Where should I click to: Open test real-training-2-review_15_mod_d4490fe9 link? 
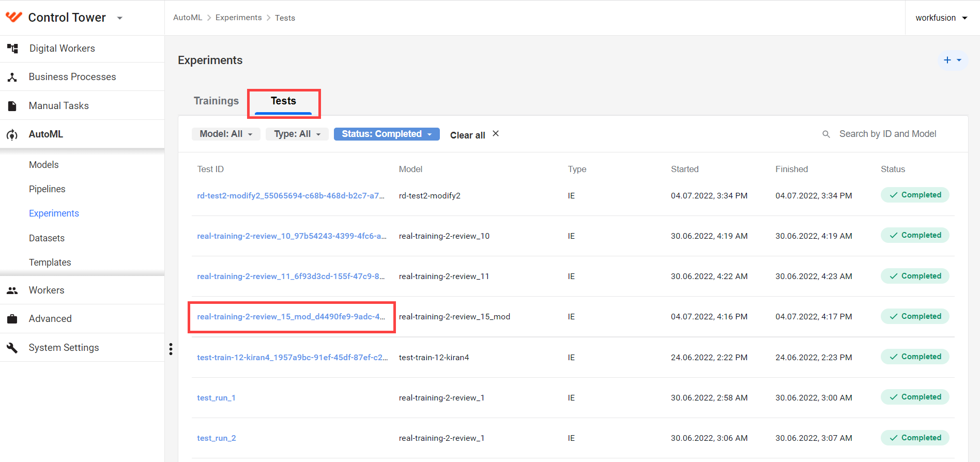tap(291, 317)
